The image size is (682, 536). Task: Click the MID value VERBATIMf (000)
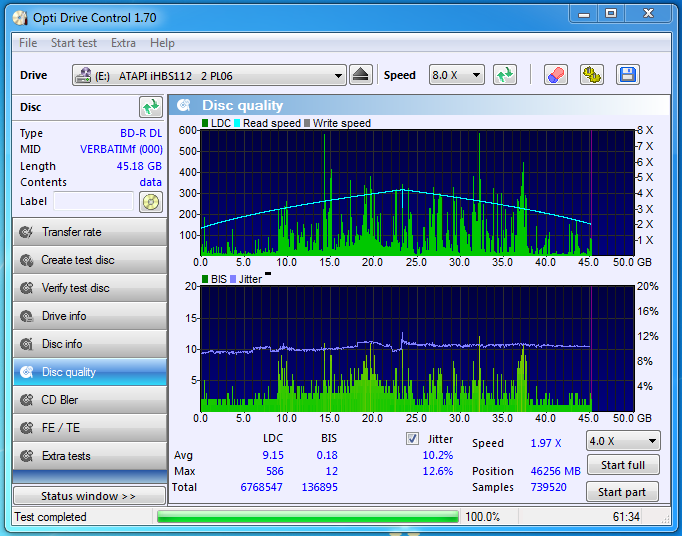tap(121, 149)
